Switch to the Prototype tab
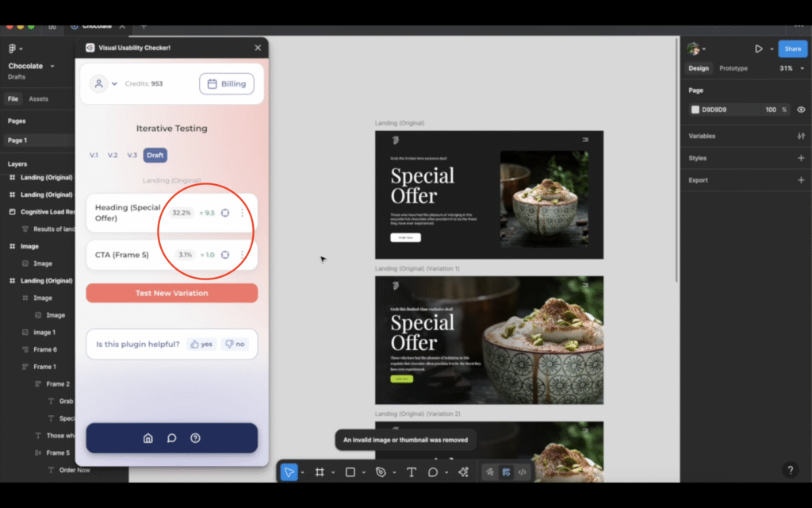Image resolution: width=812 pixels, height=508 pixels. coord(733,68)
